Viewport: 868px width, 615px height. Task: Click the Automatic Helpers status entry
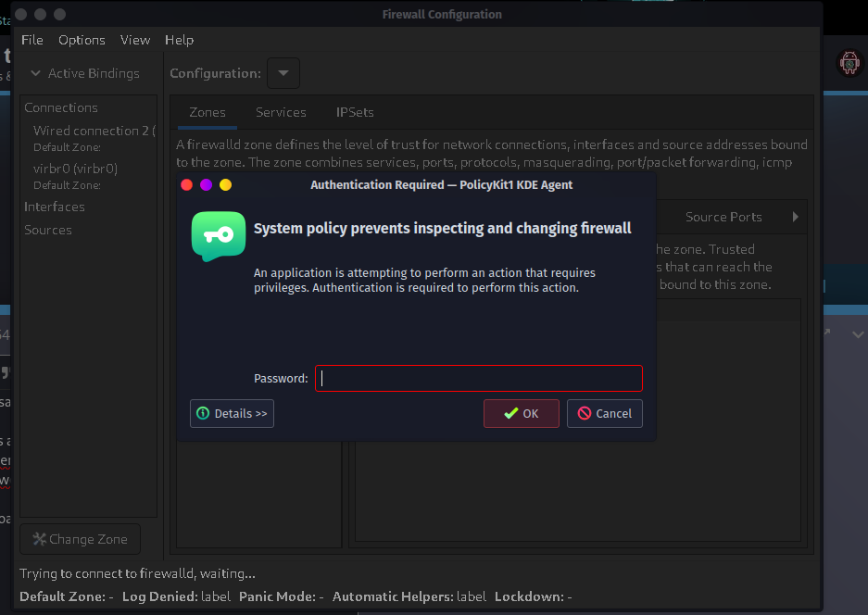pos(409,596)
